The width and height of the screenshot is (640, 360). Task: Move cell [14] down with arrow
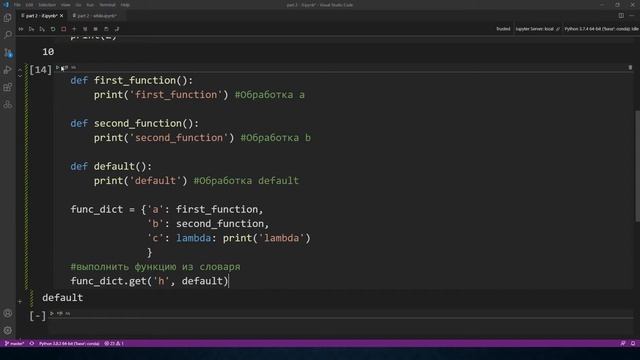[x=20, y=76]
